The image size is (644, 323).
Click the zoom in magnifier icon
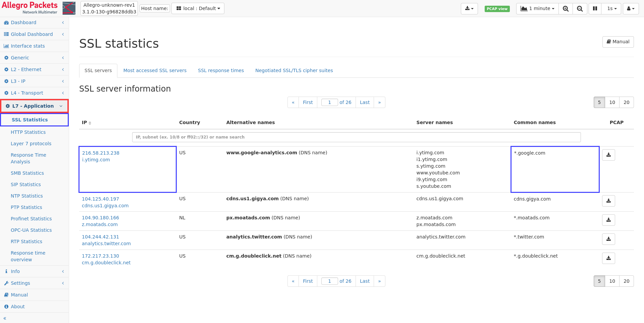pos(566,9)
